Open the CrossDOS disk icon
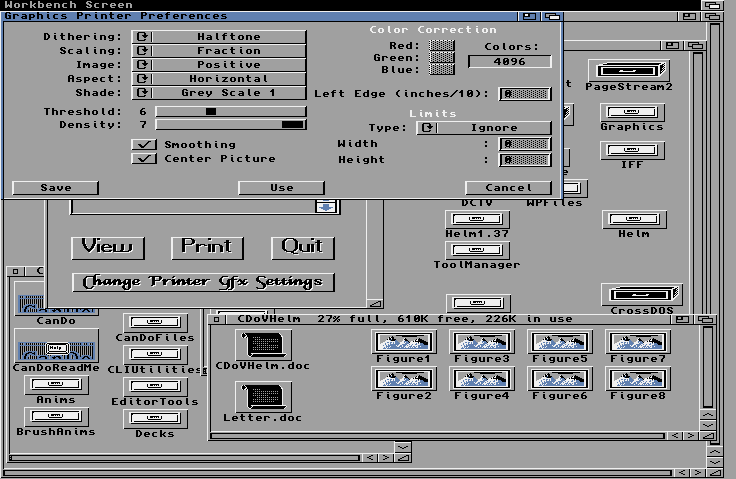Screen dimensions: 736x479 click(x=642, y=294)
